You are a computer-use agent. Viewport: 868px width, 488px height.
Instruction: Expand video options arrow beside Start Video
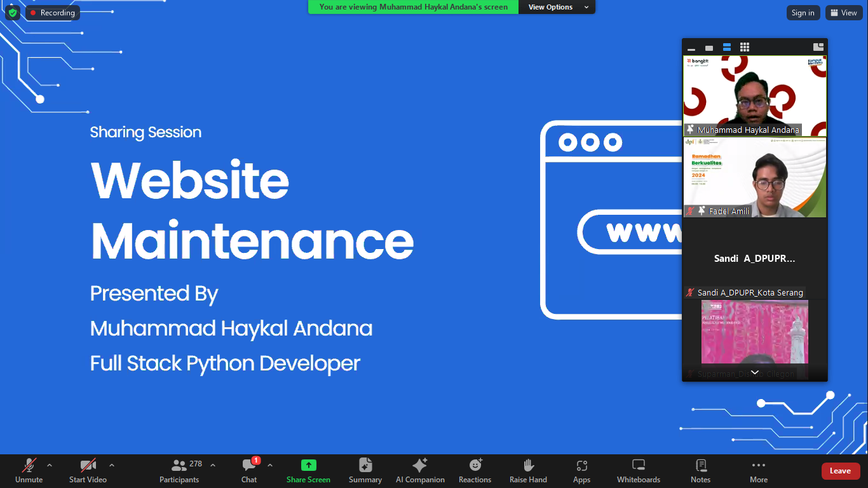click(x=112, y=465)
